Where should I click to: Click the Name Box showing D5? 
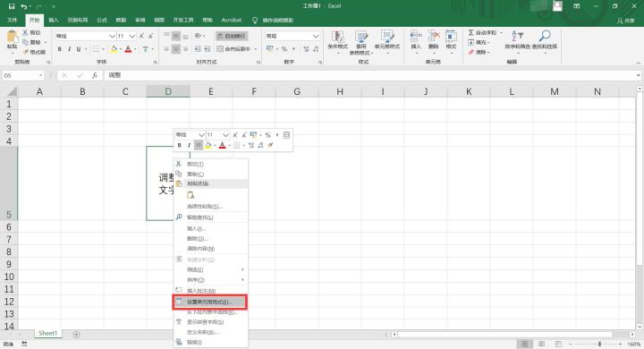(22, 76)
